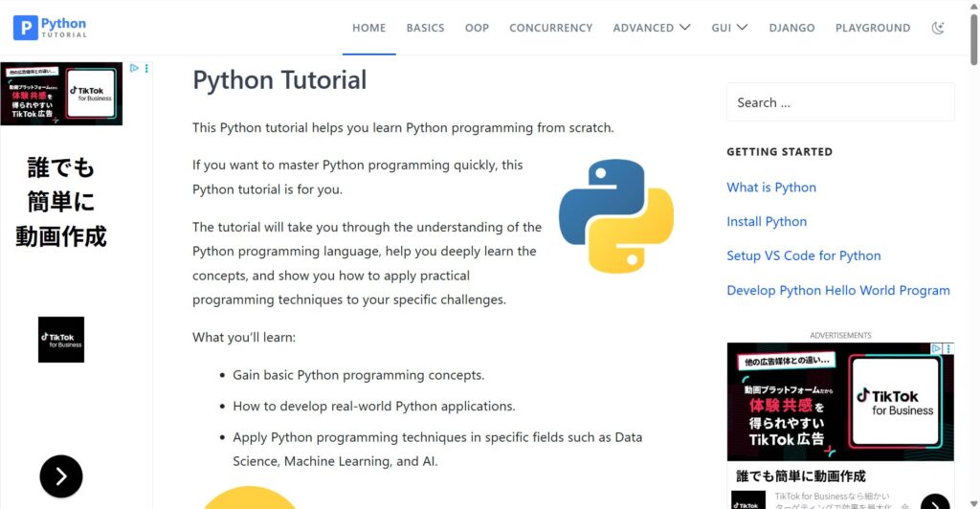
Task: Click the real-world Python applications bullet
Action: [374, 406]
